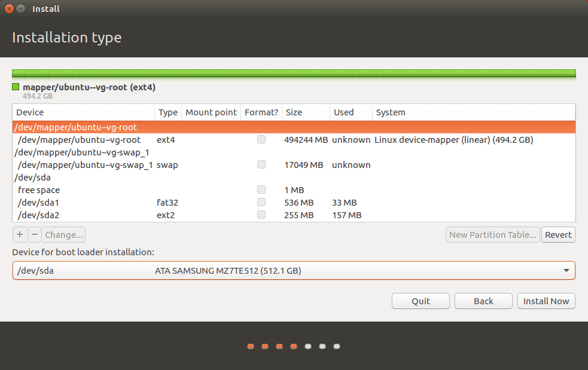Screen dimensions: 588x370
Task: Click the green disk usage bar
Action: tap(294, 74)
